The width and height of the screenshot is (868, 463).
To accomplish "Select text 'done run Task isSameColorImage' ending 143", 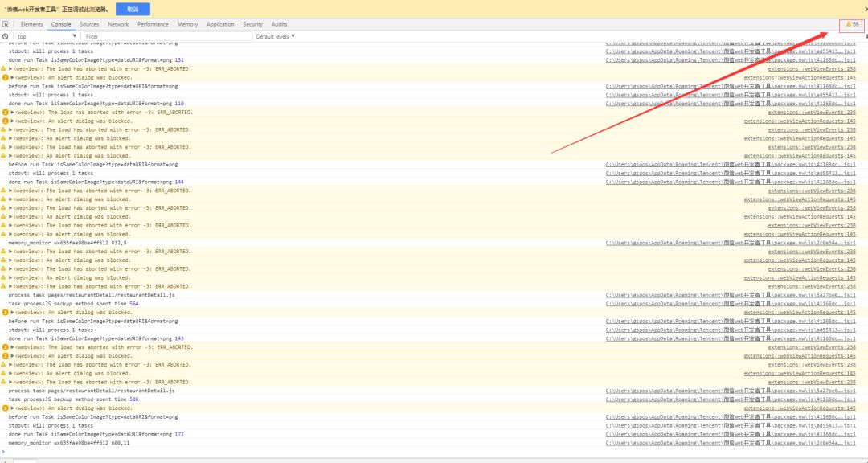I will tap(96, 338).
